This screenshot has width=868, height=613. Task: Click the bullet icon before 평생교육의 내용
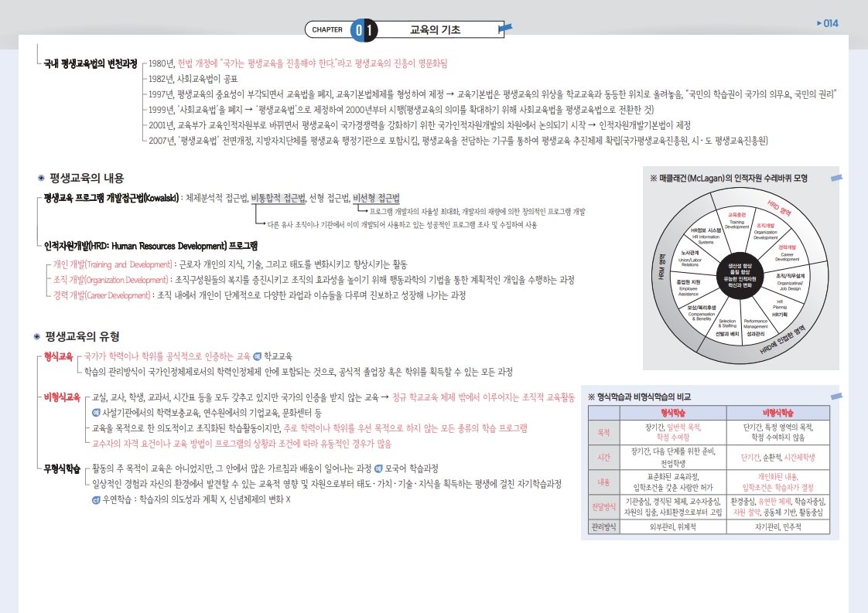point(40,178)
